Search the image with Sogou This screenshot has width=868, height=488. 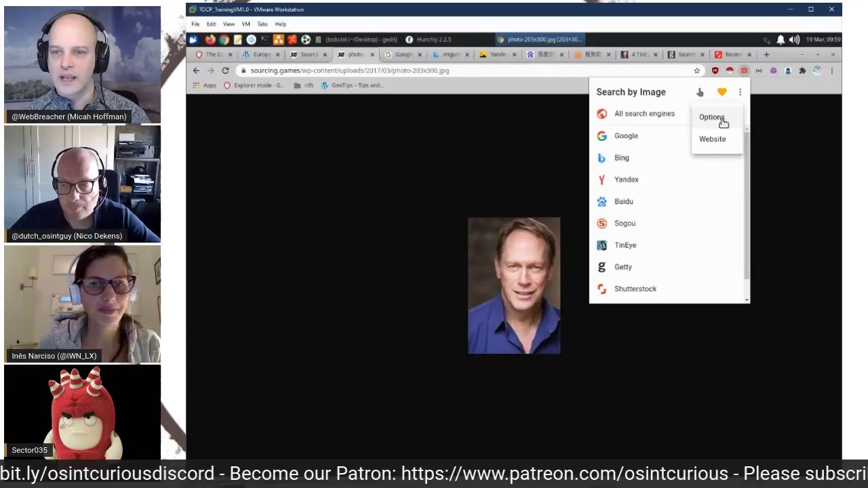pyautogui.click(x=667, y=223)
